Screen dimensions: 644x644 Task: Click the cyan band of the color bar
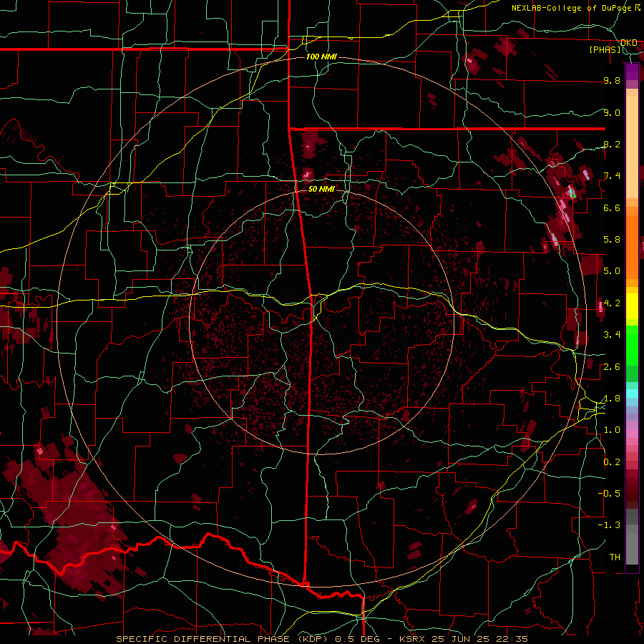(632, 394)
